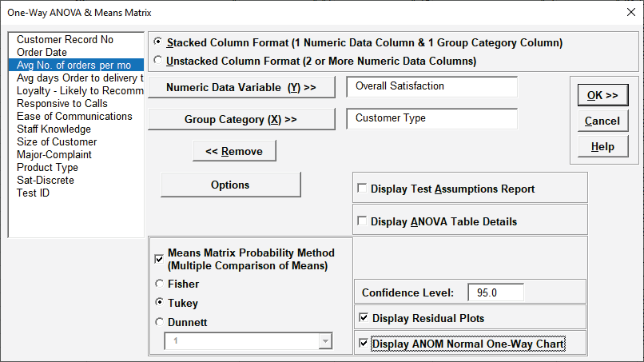This screenshot has height=362, width=644.
Task: Enable Display Test Assumptions Report checkbox
Action: (363, 189)
